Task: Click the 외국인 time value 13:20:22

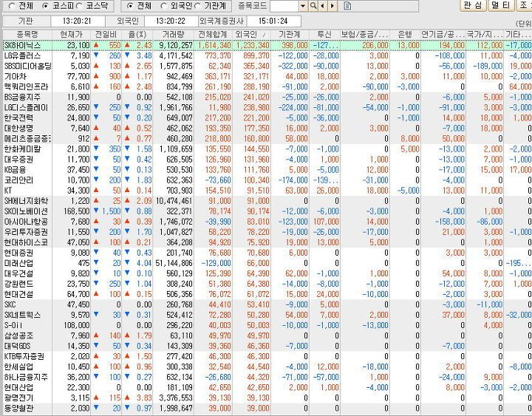Action: (x=171, y=21)
